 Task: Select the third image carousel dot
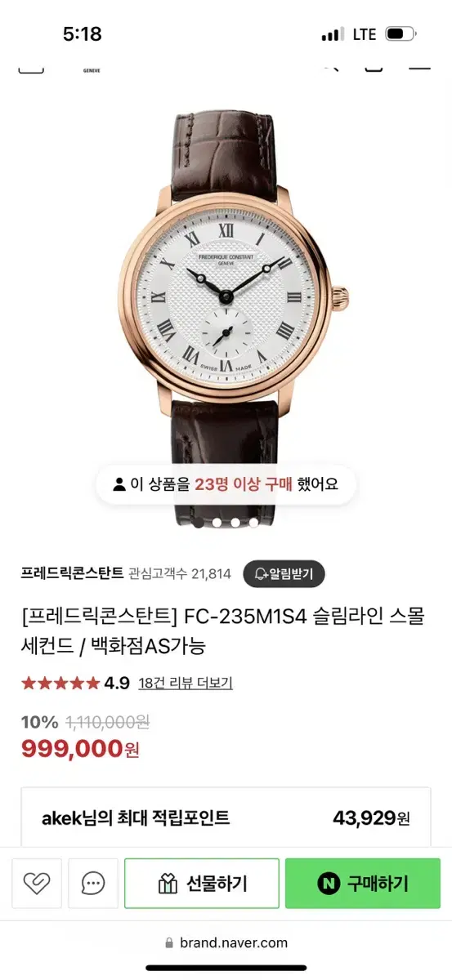point(235,522)
